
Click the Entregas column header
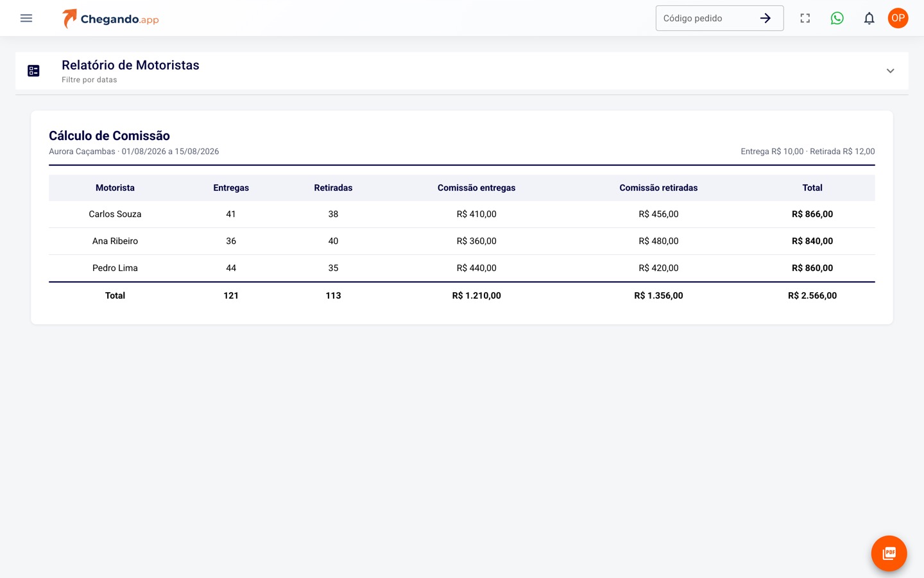coord(231,188)
